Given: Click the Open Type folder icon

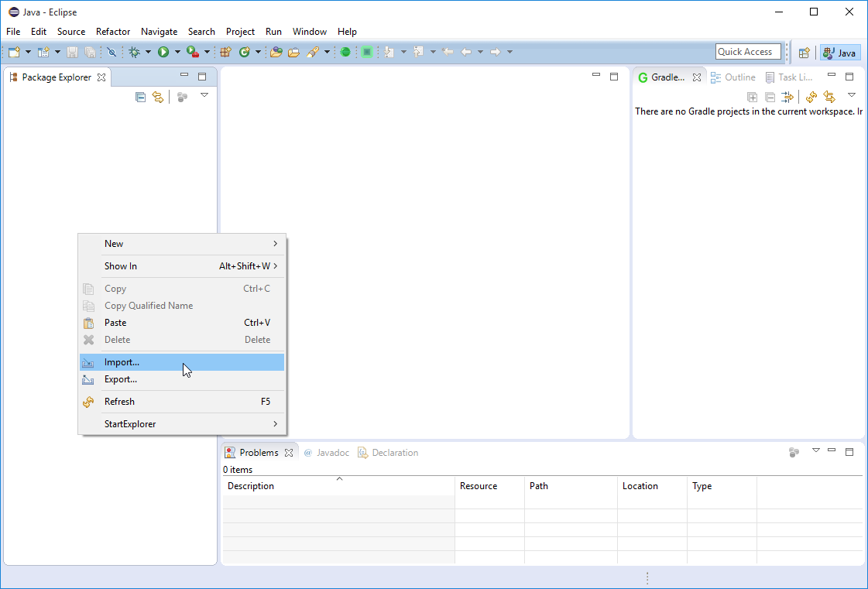Looking at the screenshot, I should pos(276,52).
